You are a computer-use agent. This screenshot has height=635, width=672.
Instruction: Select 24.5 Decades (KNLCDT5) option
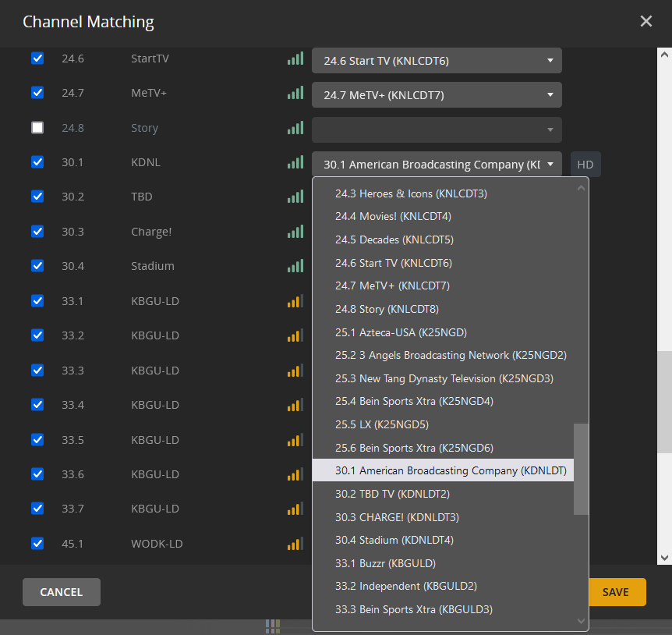tap(443, 239)
